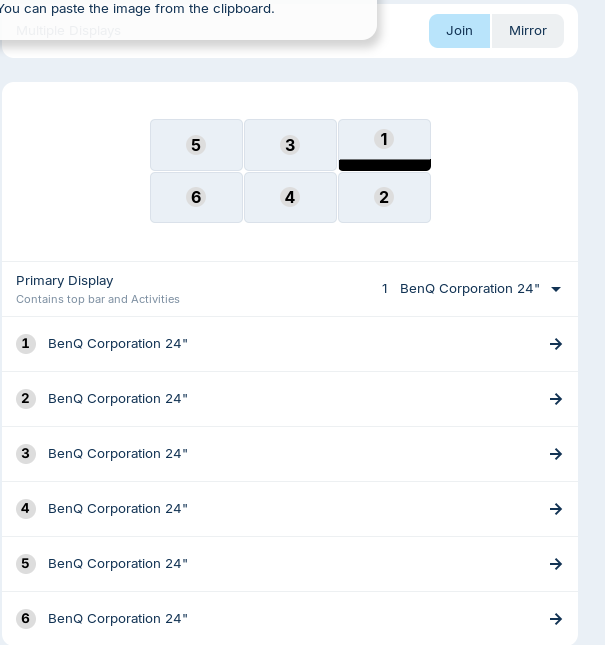This screenshot has width=605, height=645.
Task: Click the number 6 badge in display list
Action: tap(26, 619)
